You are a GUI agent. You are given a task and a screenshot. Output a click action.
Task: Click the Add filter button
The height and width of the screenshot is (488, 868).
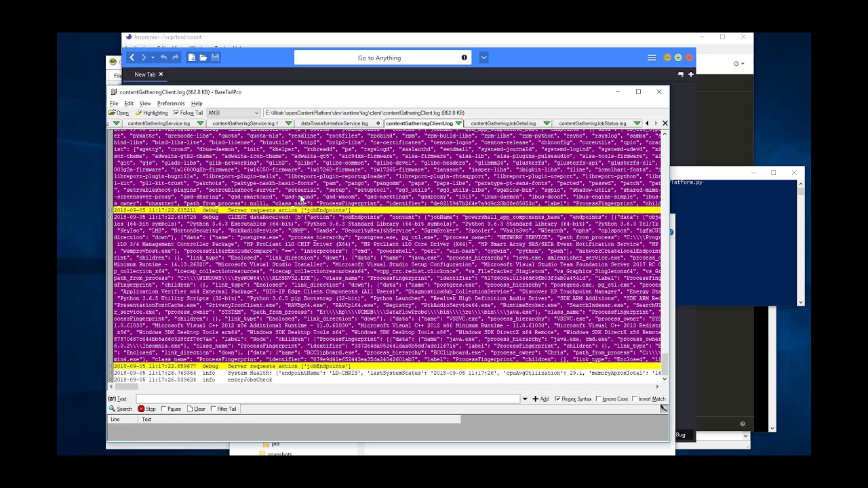pyautogui.click(x=540, y=399)
